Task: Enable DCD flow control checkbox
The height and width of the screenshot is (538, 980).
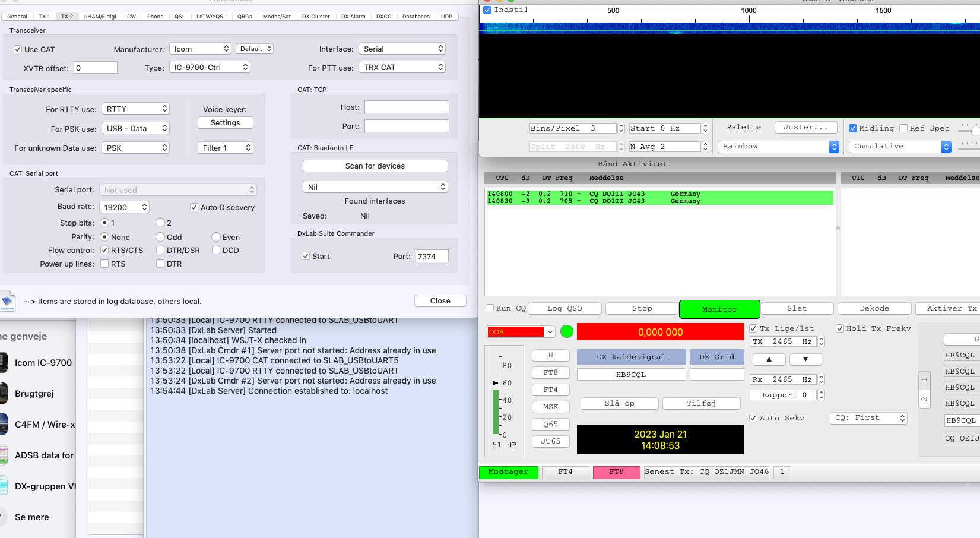Action: 216,250
